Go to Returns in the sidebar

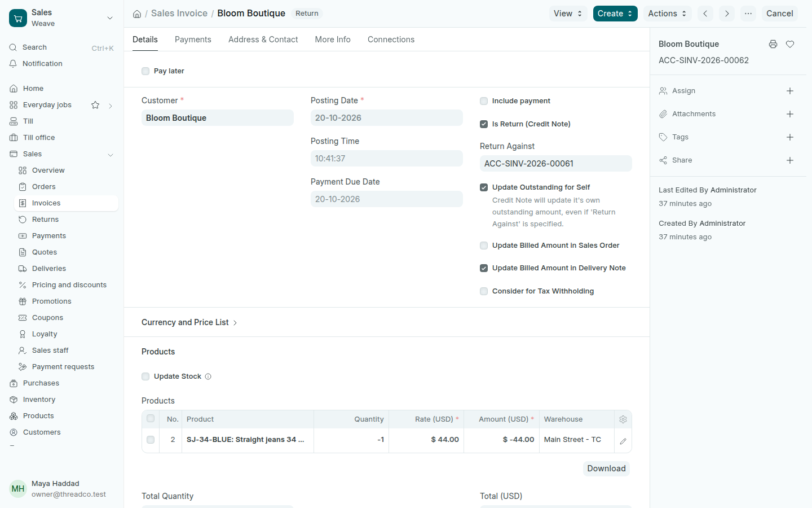[66, 220]
